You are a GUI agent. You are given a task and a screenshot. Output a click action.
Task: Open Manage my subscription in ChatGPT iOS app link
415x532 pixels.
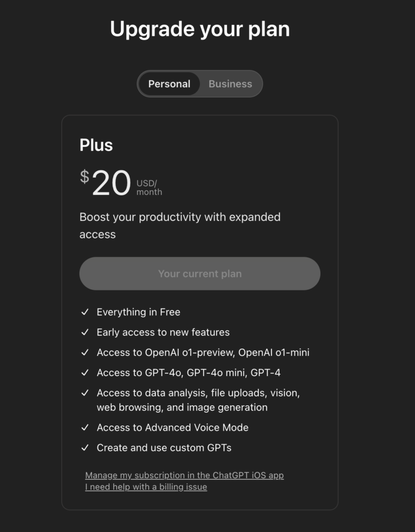click(184, 475)
